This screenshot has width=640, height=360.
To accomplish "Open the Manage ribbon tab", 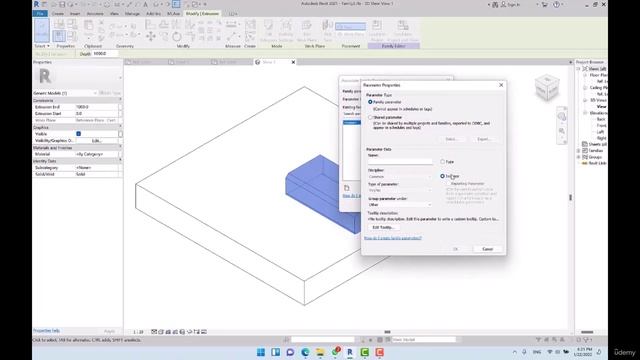I will [x=132, y=13].
